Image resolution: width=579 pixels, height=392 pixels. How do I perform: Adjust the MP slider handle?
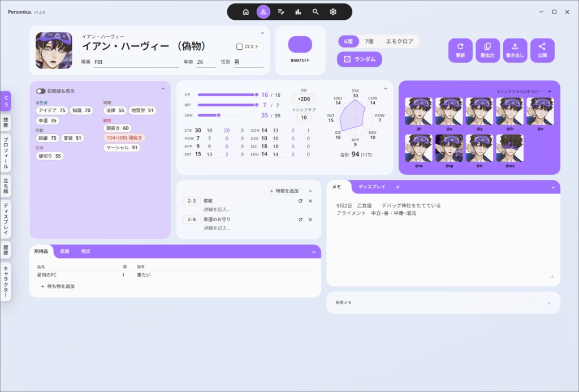(x=256, y=105)
